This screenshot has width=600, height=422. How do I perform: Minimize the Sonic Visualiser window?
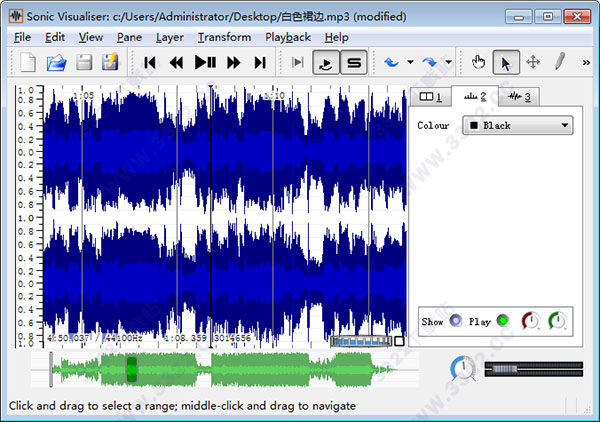[x=518, y=16]
